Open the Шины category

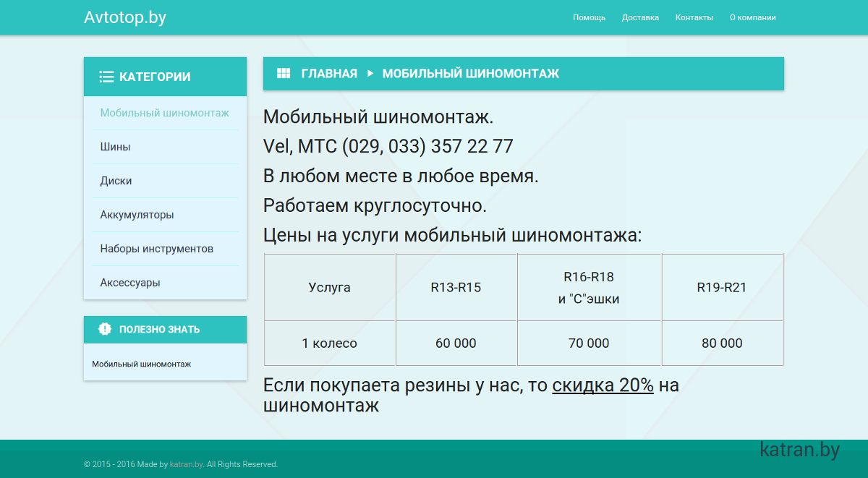coord(116,147)
